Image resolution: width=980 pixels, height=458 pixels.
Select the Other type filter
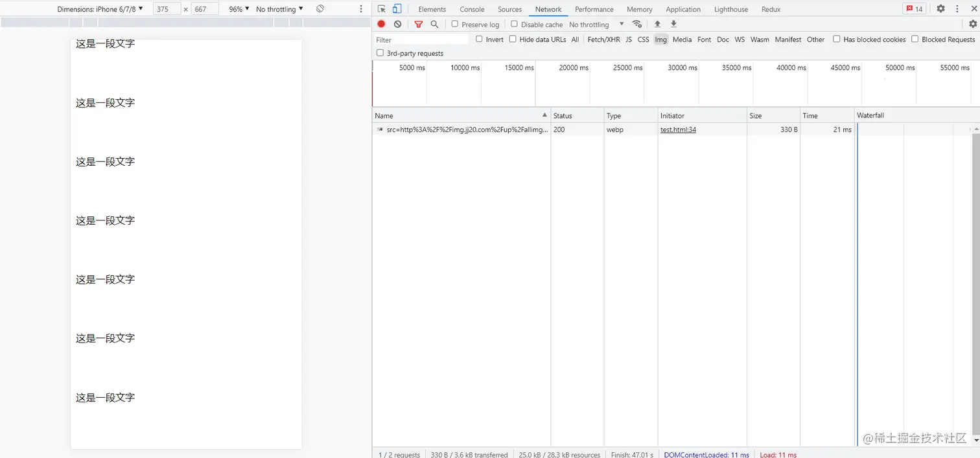pos(815,40)
